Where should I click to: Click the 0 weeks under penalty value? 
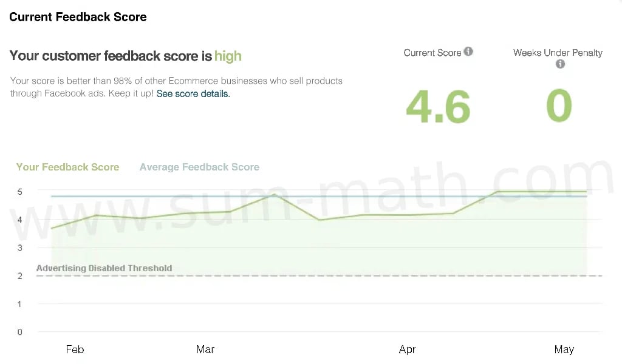559,106
